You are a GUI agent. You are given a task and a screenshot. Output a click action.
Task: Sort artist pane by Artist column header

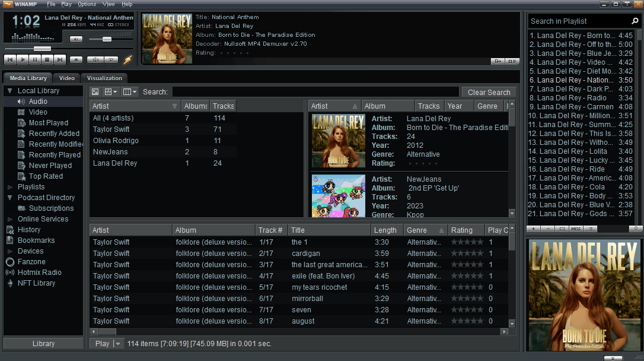click(x=135, y=106)
